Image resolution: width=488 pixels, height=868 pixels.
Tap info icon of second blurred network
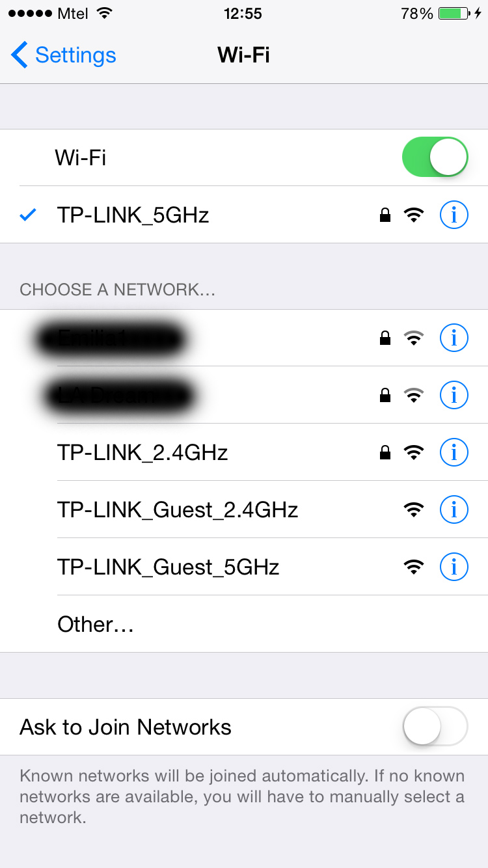[x=454, y=394]
